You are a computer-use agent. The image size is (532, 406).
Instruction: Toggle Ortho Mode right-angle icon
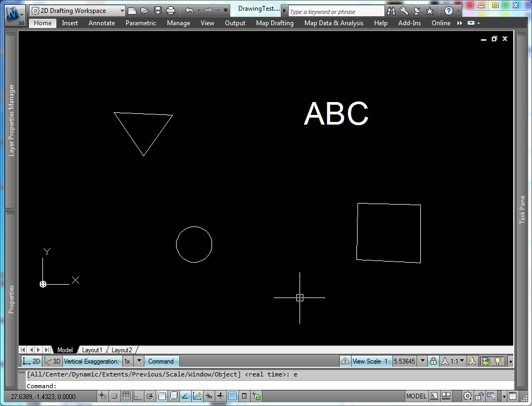pos(138,396)
